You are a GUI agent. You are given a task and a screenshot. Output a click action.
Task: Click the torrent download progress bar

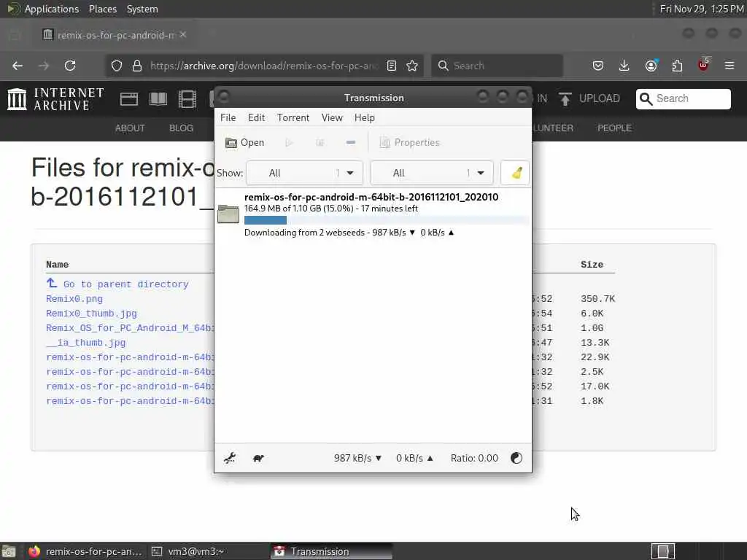(x=387, y=220)
